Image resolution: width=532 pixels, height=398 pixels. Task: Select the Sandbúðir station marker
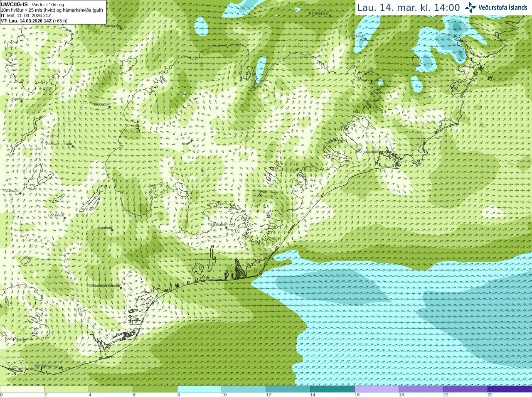[x=121, y=28]
